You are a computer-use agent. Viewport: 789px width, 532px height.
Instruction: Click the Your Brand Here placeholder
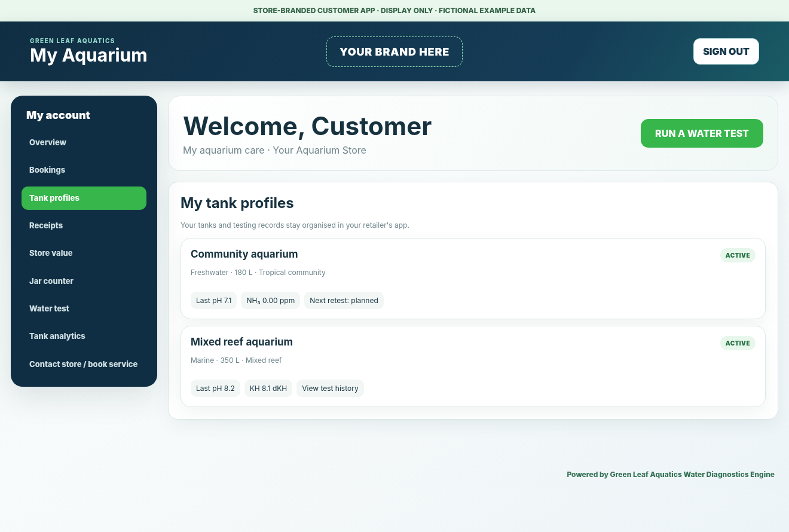[395, 52]
